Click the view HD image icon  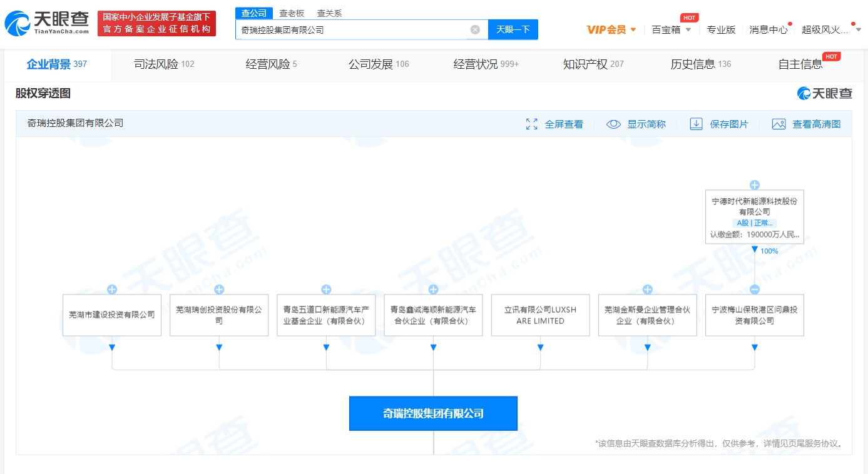point(779,124)
